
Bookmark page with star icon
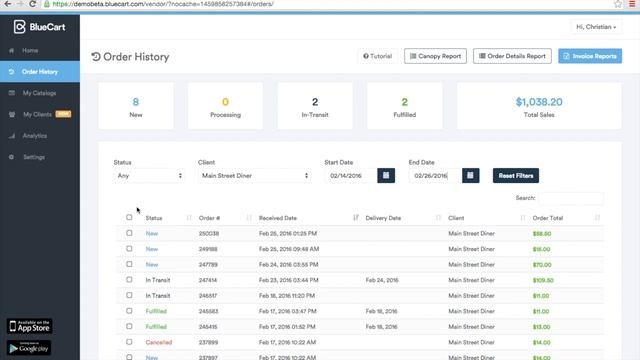(x=618, y=4)
